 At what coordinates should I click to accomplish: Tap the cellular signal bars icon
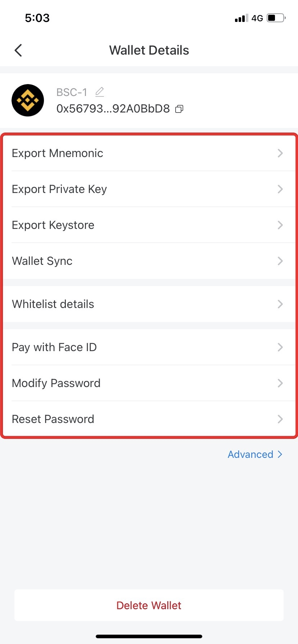coord(241,18)
